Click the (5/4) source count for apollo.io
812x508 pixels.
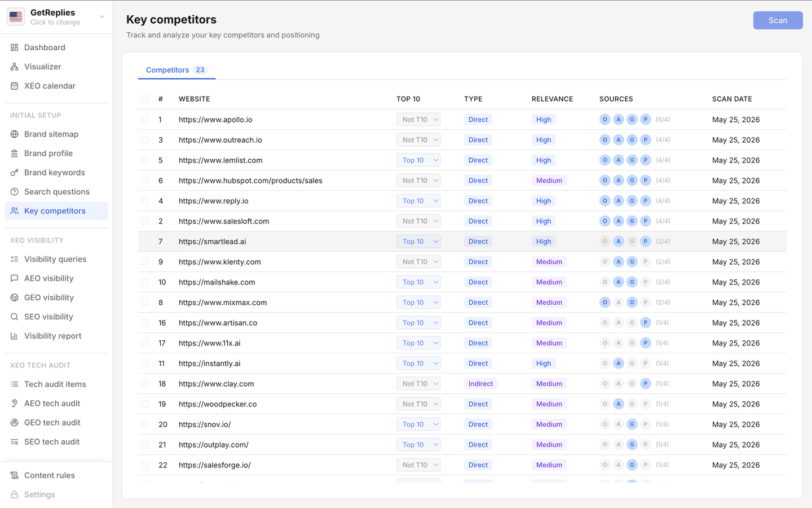tap(663, 120)
